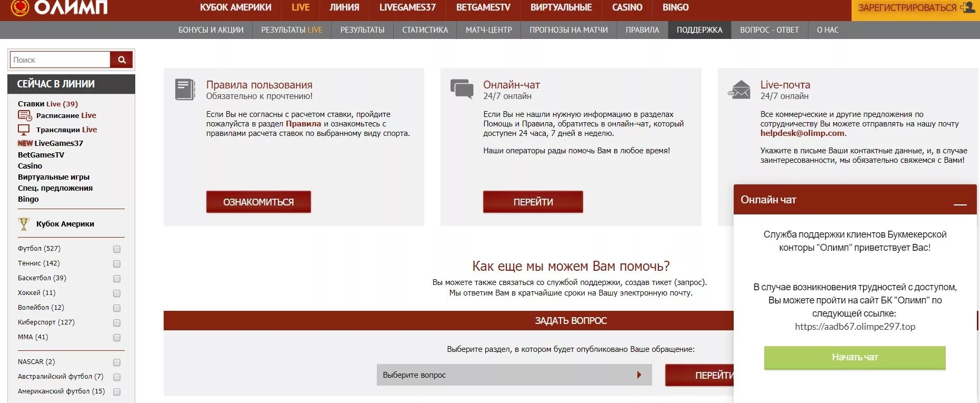Click the Трансляции Live monitor icon
Screen dimensions: 980x403
pyautogui.click(x=24, y=130)
